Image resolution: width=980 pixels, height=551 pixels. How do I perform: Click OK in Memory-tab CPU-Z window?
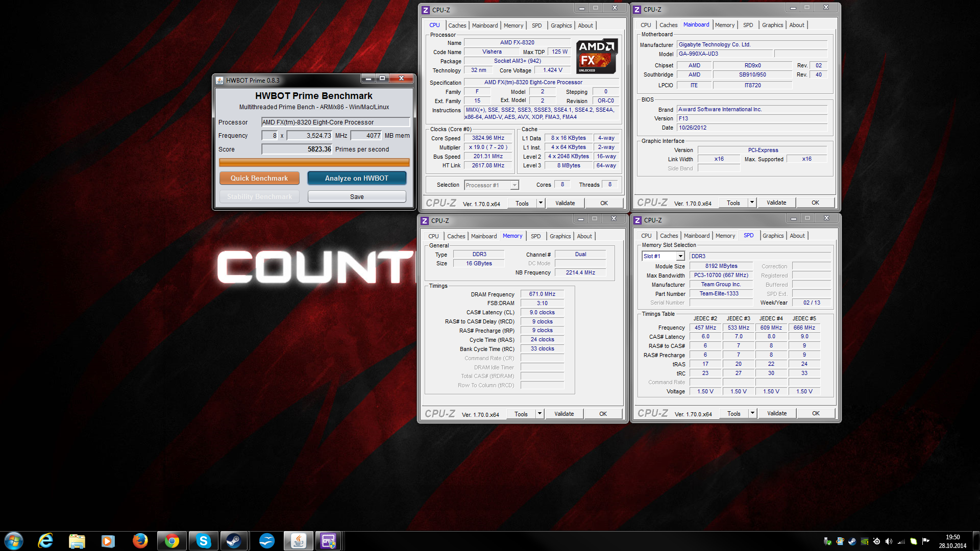[603, 414]
